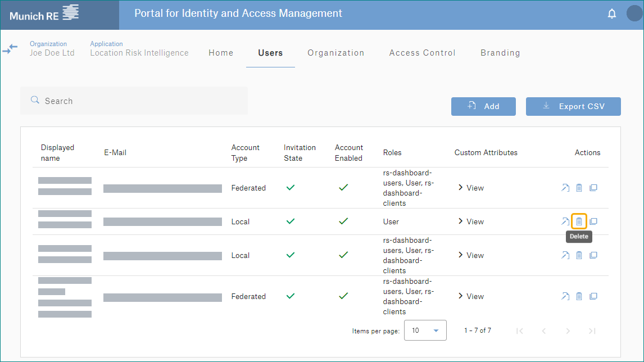Image resolution: width=644 pixels, height=362 pixels.
Task: Click the "1 - 7 of 7" pagination text
Action: point(478,331)
